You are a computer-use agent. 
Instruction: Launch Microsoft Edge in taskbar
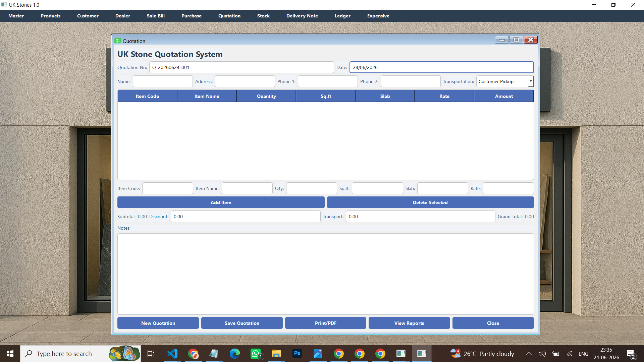(x=234, y=354)
